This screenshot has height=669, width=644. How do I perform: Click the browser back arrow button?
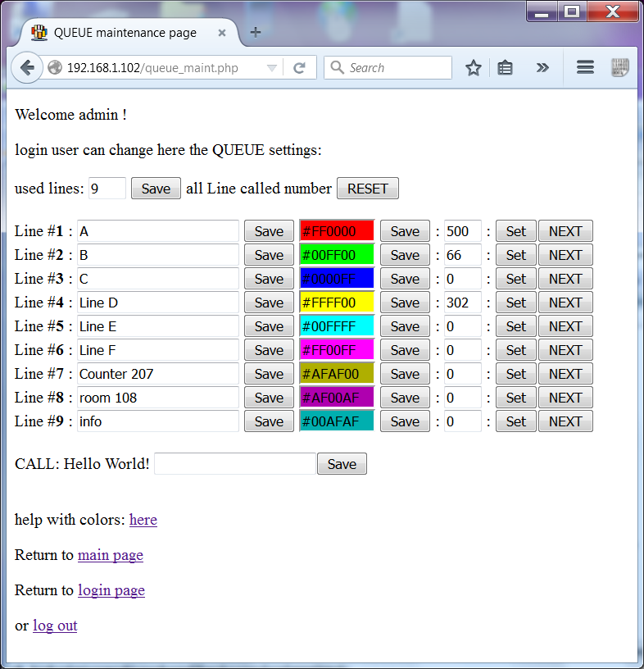[x=27, y=68]
